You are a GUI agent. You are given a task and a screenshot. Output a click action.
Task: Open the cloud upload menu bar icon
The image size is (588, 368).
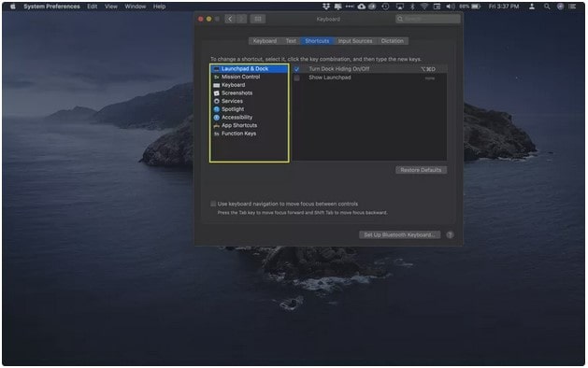pyautogui.click(x=362, y=7)
